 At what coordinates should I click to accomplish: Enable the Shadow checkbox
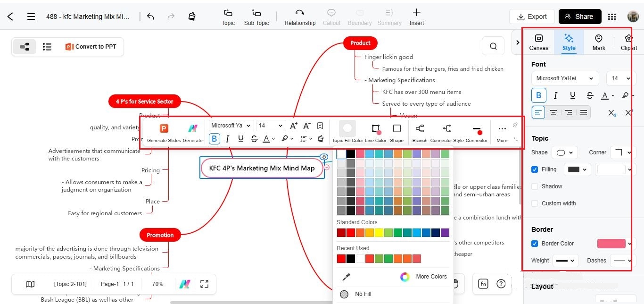point(535,186)
